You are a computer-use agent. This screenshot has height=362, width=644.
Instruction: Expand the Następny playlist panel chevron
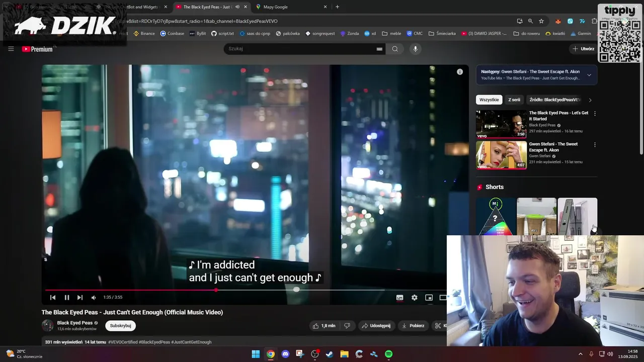pyautogui.click(x=589, y=75)
